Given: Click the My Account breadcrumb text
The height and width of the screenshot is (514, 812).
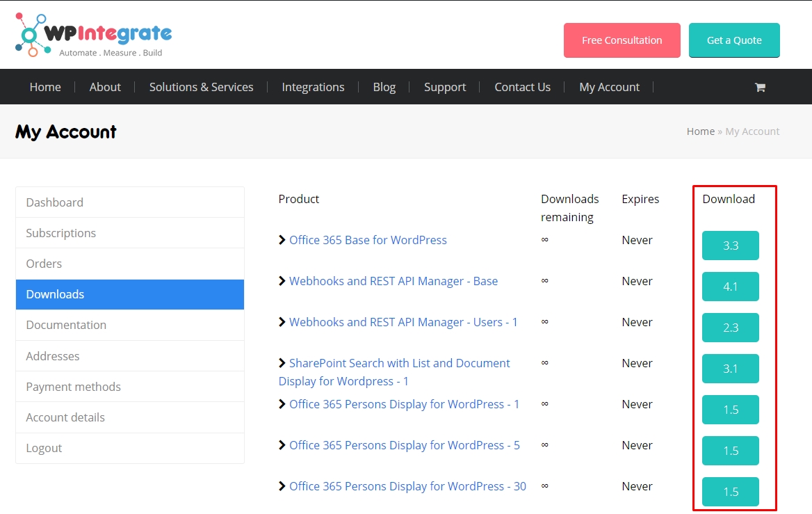Looking at the screenshot, I should (x=752, y=131).
